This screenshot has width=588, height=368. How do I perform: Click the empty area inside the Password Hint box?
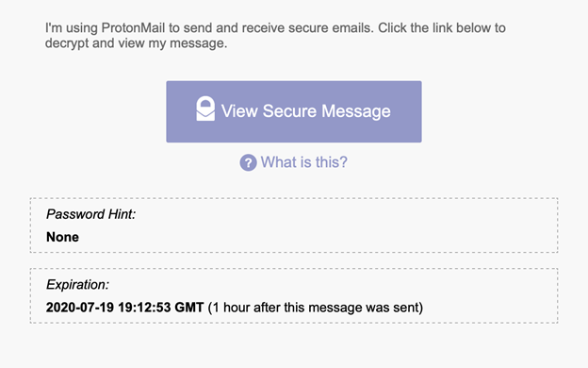pos(337,226)
